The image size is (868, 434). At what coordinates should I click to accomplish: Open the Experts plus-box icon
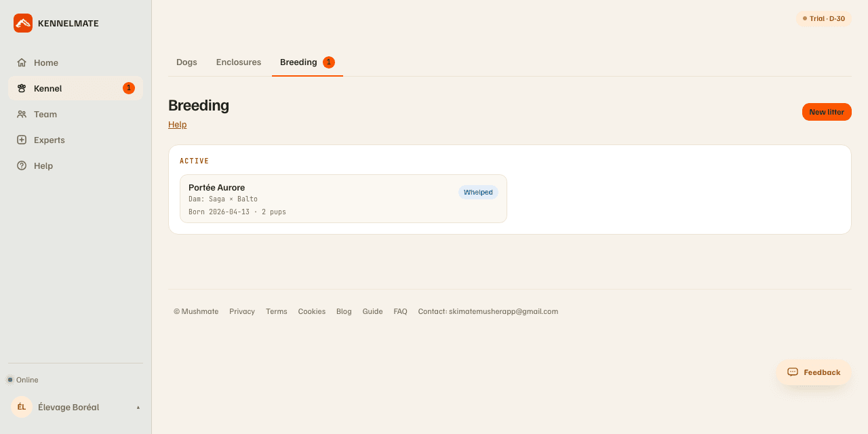coord(22,140)
